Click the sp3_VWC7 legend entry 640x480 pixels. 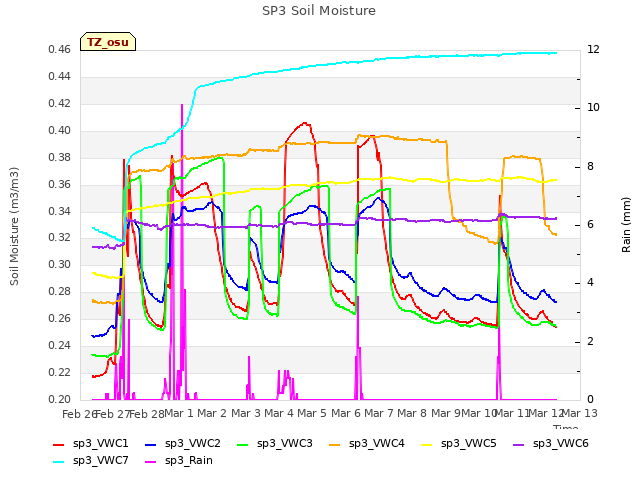tap(91, 460)
